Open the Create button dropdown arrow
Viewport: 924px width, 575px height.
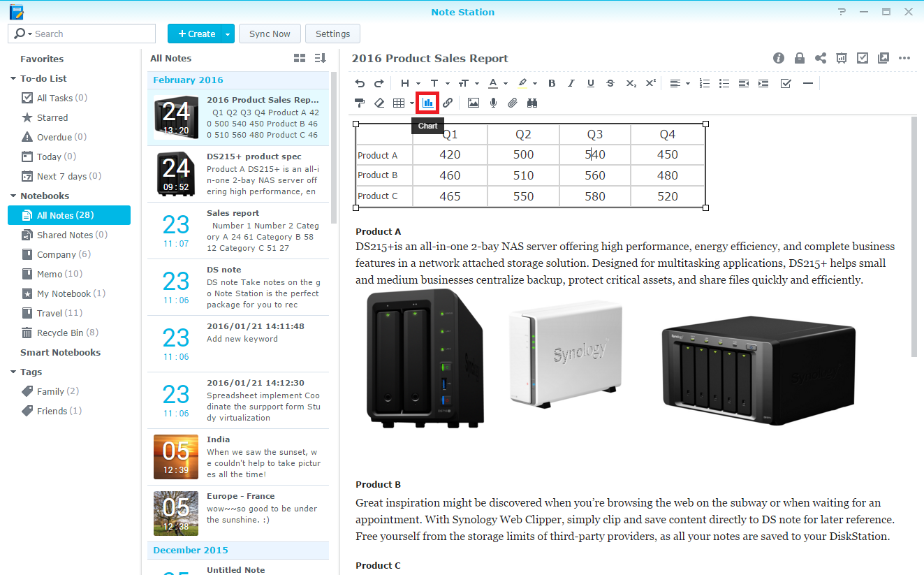(x=228, y=34)
